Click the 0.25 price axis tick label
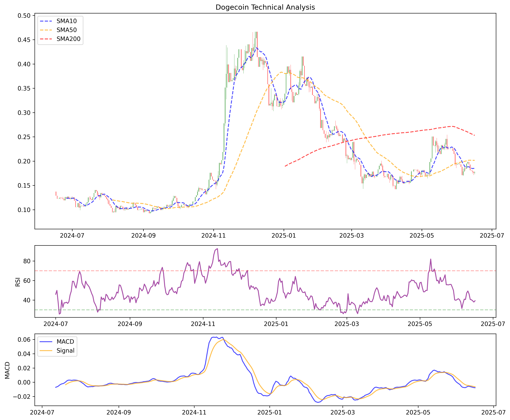Screen dimensions: 510x420 pos(24,137)
